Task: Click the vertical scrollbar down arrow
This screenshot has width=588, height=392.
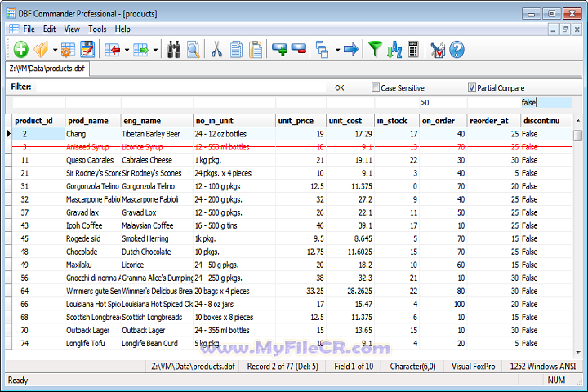Action: 578,353
